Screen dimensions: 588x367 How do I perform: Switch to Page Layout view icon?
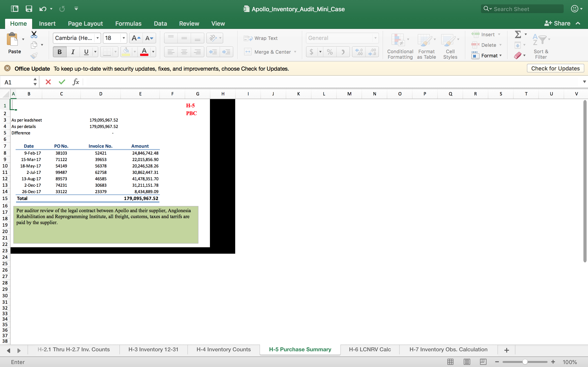(x=466, y=362)
